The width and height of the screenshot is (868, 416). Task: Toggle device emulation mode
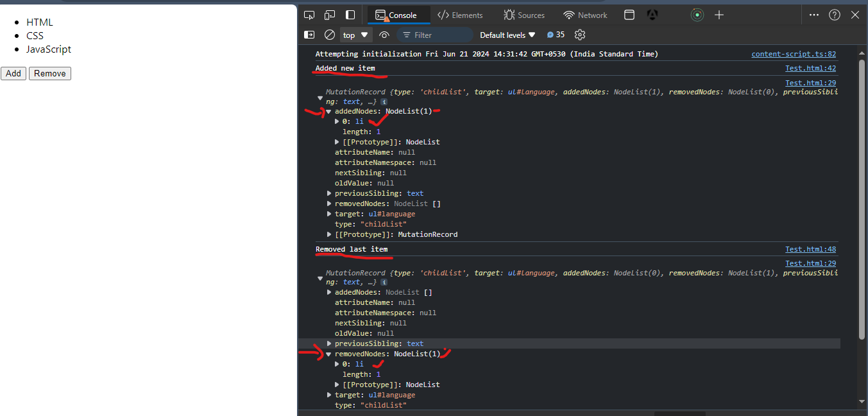tap(330, 15)
